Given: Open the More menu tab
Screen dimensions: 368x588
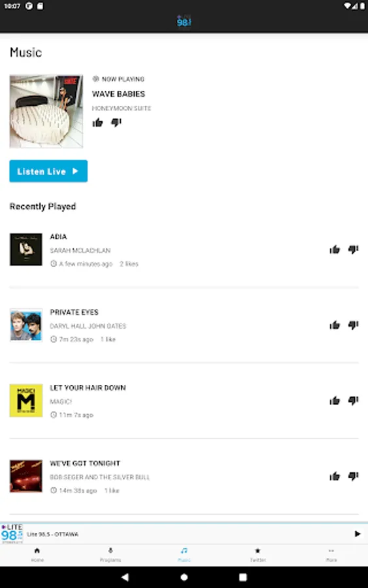Looking at the screenshot, I should tap(331, 555).
